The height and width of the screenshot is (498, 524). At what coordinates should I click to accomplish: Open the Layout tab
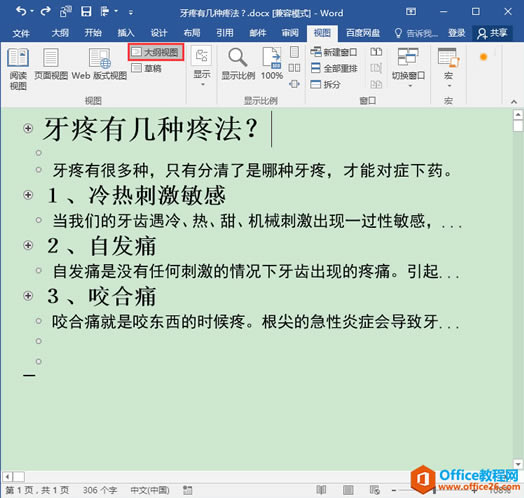click(x=192, y=33)
